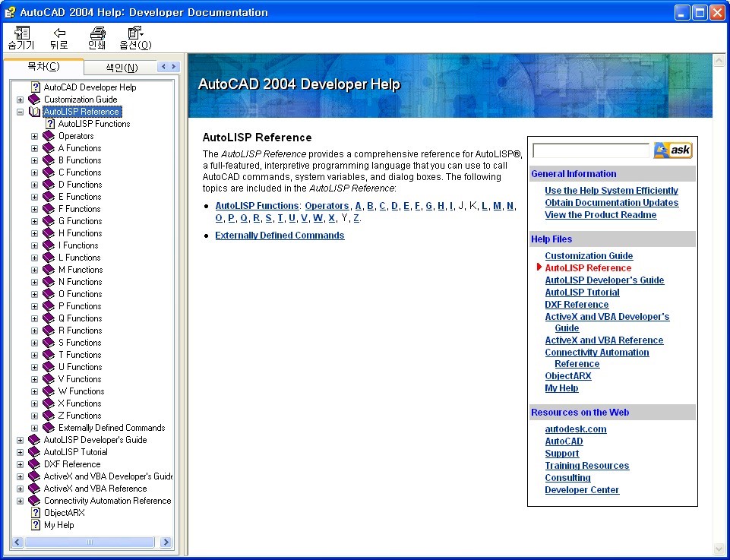The height and width of the screenshot is (560, 730).
Task: Click the Print (인쇄) printer icon
Action: point(96,33)
